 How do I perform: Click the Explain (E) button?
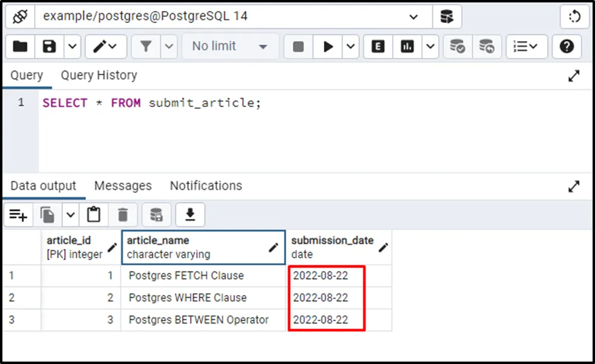coord(378,47)
